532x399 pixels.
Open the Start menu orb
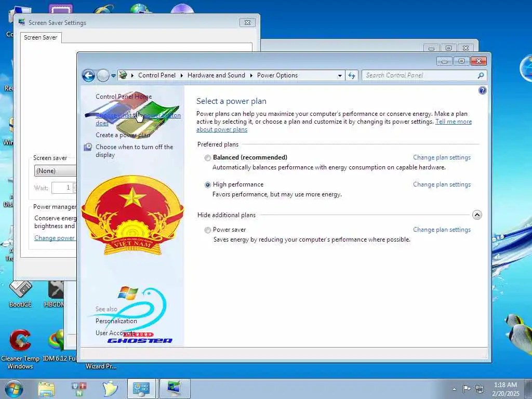[x=14, y=389]
